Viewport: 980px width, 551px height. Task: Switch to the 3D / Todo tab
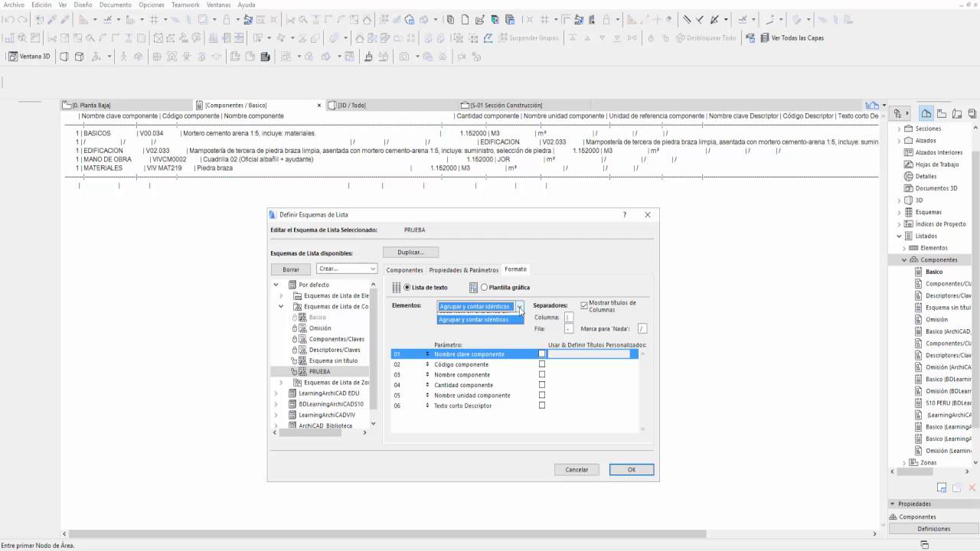(351, 105)
